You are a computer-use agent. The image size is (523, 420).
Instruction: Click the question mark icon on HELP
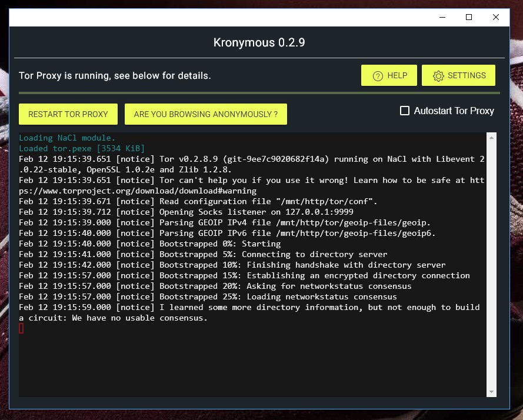pos(378,76)
